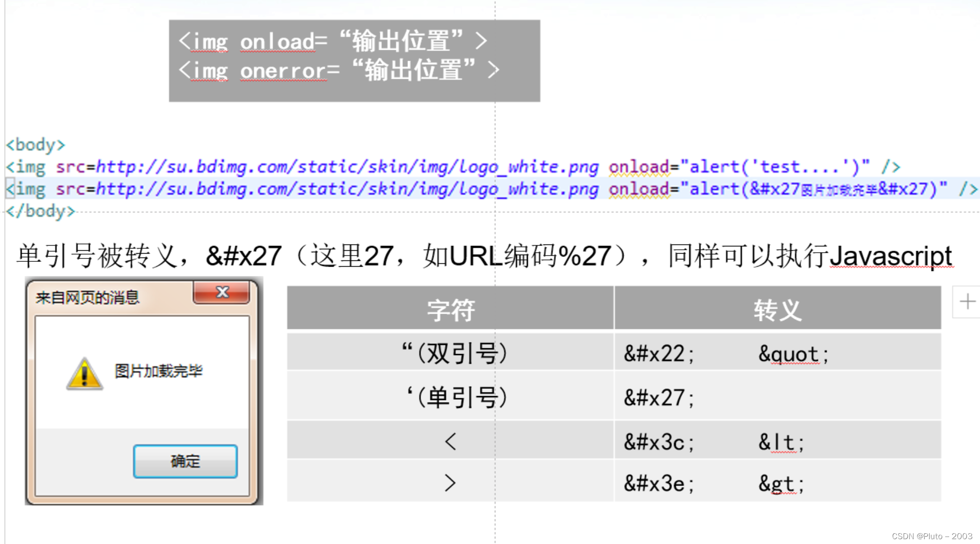Click the &#x22; entity text
This screenshot has height=544, width=980.
tap(659, 354)
